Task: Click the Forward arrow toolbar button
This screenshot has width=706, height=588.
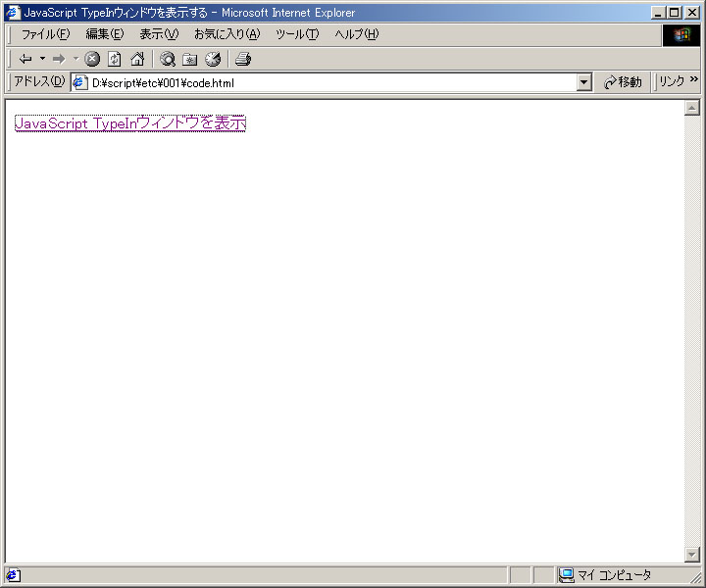Action: tap(59, 59)
